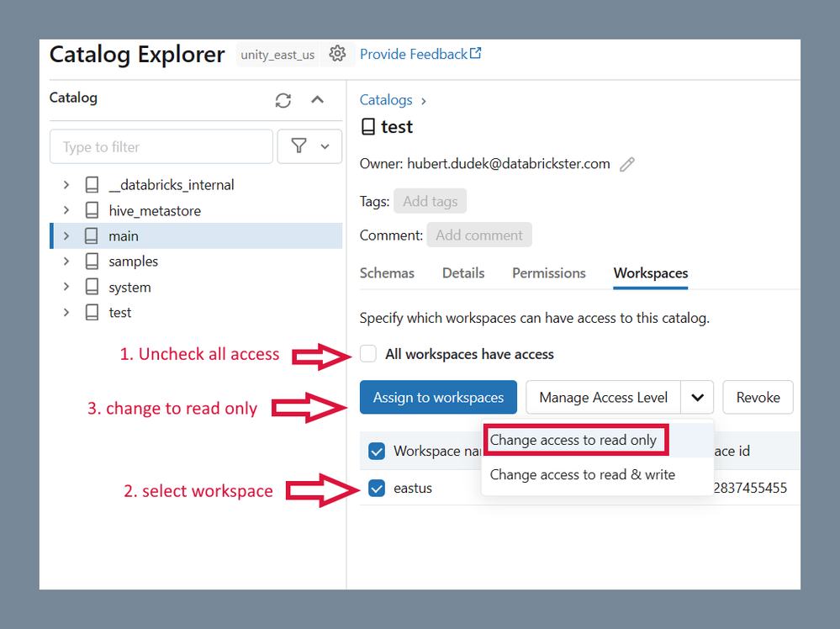Open the Manage Access Level dropdown arrow
This screenshot has width=840, height=629.
click(697, 398)
